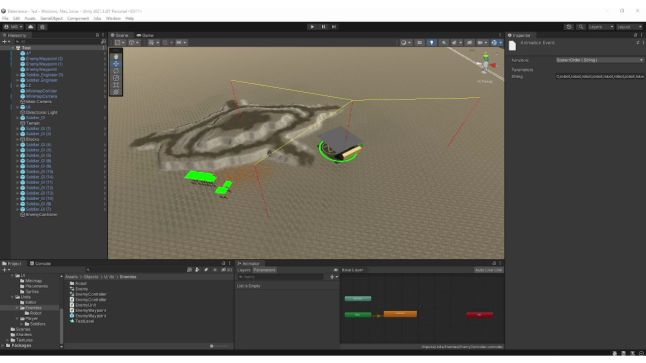Expand the UI object in Hierarchy
This screenshot has width=646, height=363.
(18, 107)
